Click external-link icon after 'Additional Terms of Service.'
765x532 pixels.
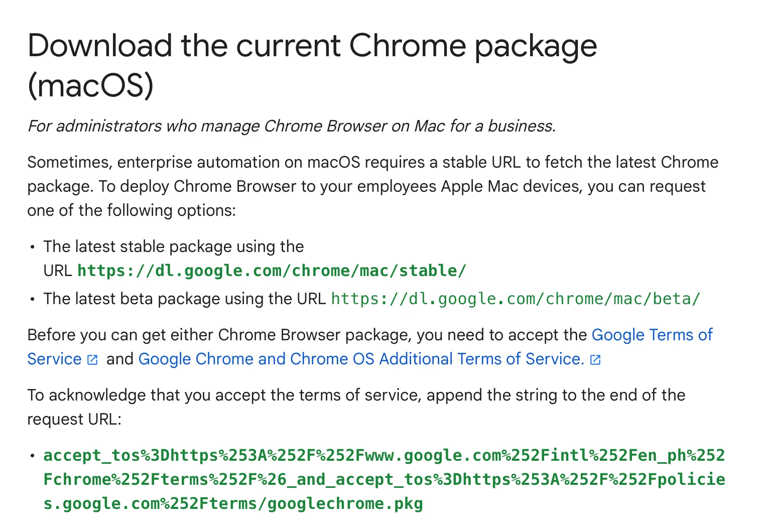595,360
